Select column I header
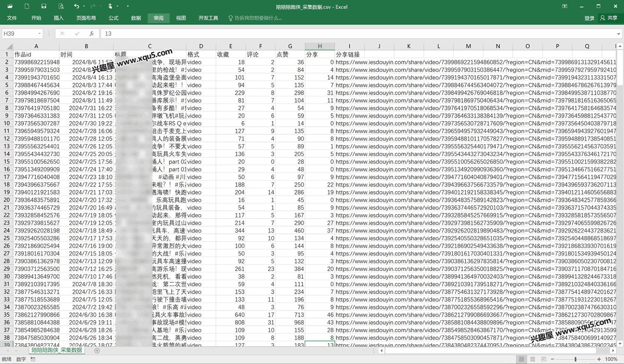Screen dimensions: 624x364 click(349, 46)
